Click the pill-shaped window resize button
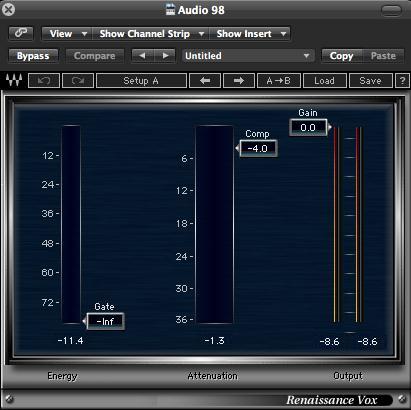This screenshot has height=410, width=411. 391,11
